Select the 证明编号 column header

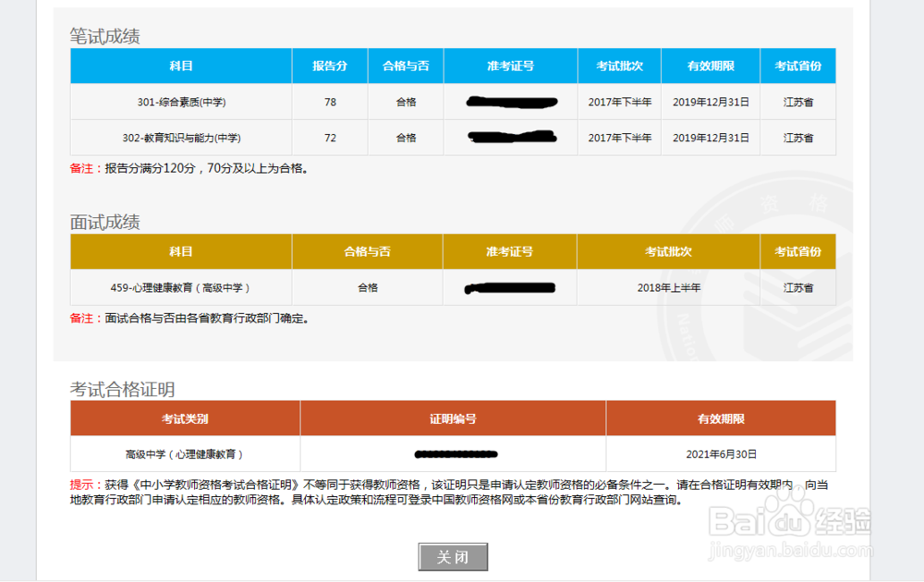(453, 418)
